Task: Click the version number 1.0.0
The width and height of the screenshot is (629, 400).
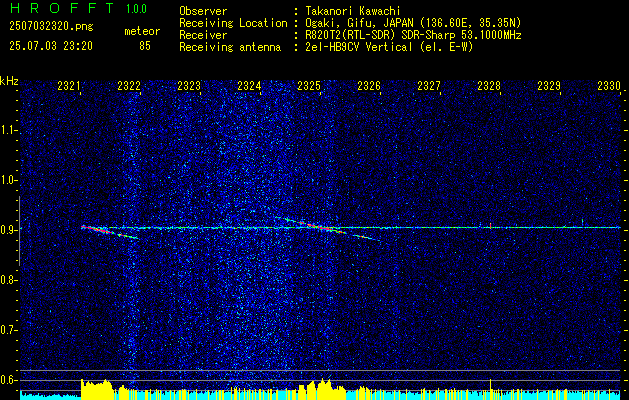Action: click(136, 8)
